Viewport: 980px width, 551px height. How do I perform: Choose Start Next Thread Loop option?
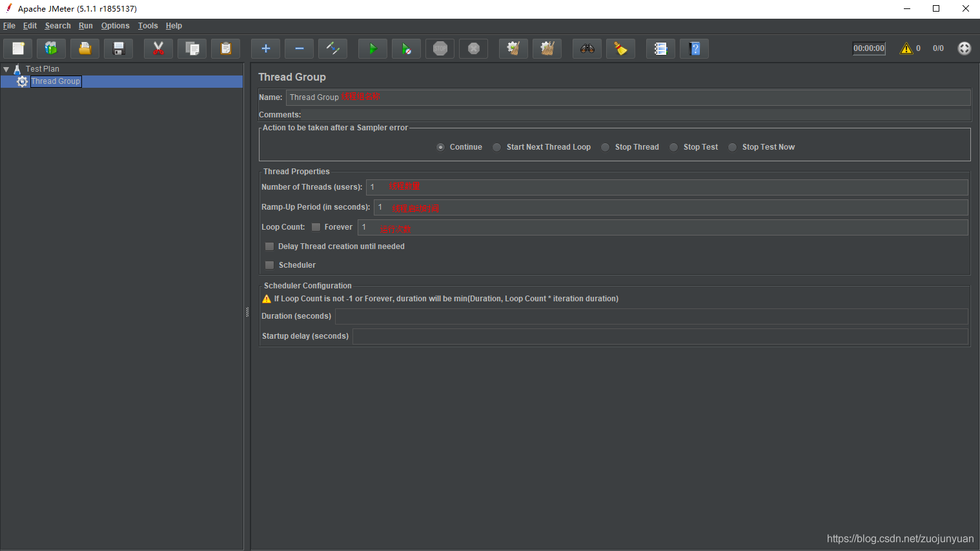pyautogui.click(x=496, y=147)
